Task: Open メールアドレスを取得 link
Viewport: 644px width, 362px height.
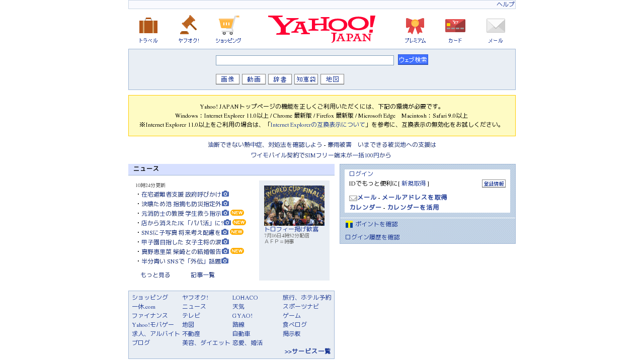Action: point(415,197)
